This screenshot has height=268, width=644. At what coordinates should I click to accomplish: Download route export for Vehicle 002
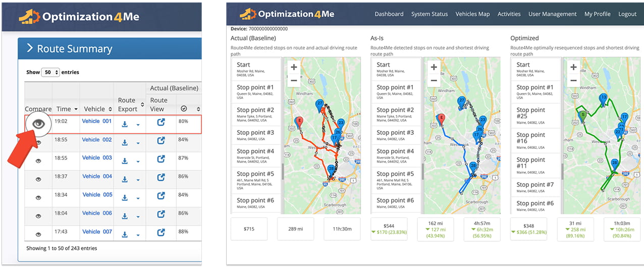tap(125, 143)
